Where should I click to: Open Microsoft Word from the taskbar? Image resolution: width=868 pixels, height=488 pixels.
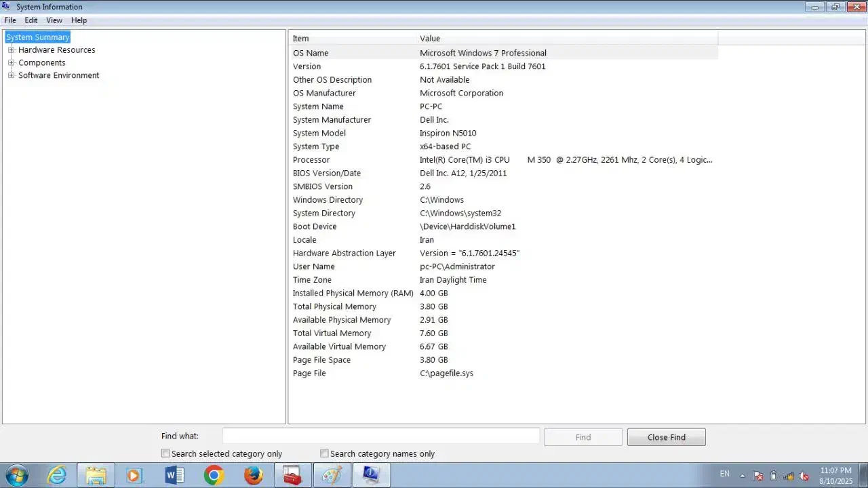[174, 476]
